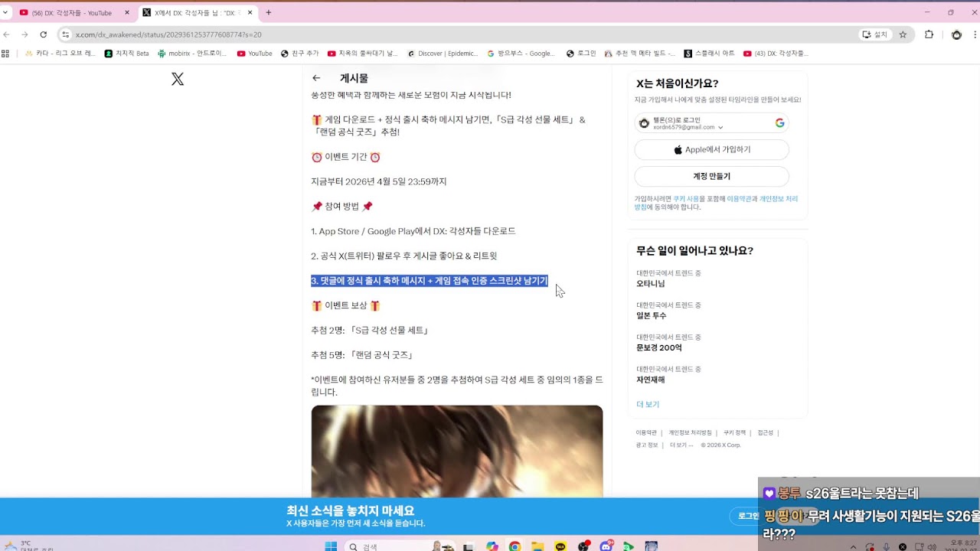
Task: Open Chrome from the taskbar
Action: coord(515,546)
